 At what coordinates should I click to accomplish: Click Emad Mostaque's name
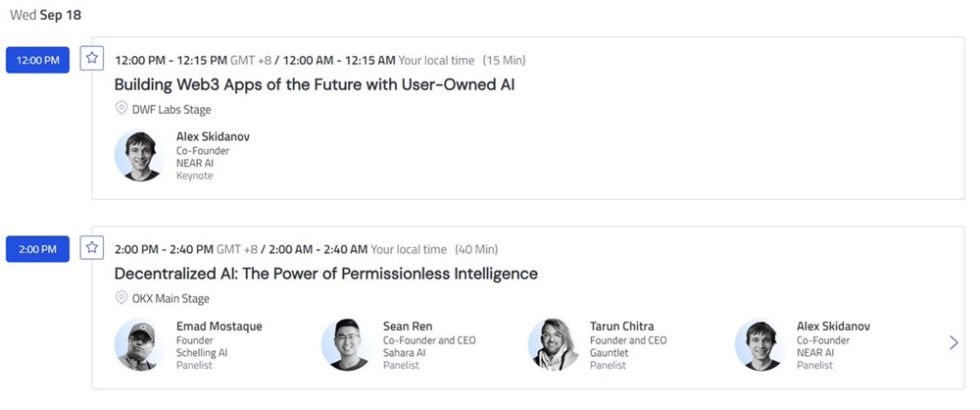219,326
